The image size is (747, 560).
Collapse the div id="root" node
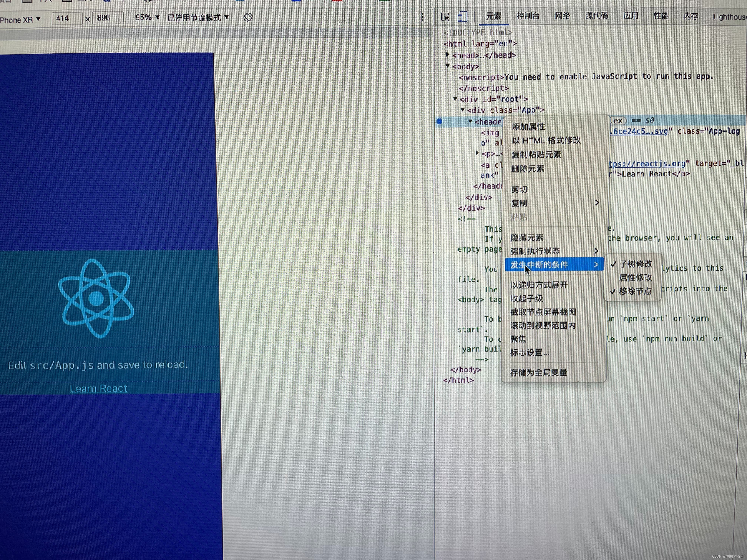[455, 99]
